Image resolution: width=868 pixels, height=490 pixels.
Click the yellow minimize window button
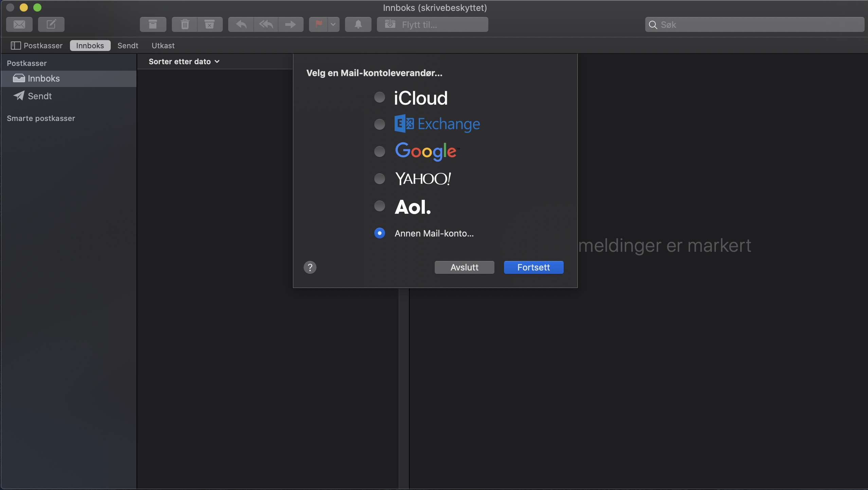tap(24, 7)
